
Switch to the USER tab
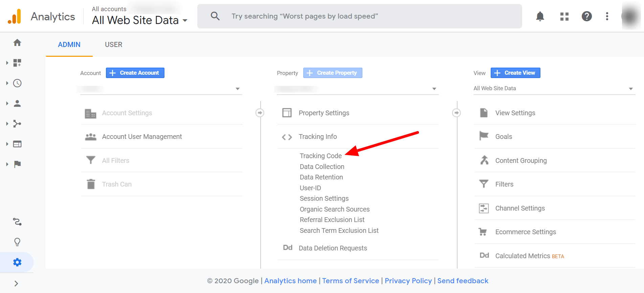pyautogui.click(x=114, y=45)
